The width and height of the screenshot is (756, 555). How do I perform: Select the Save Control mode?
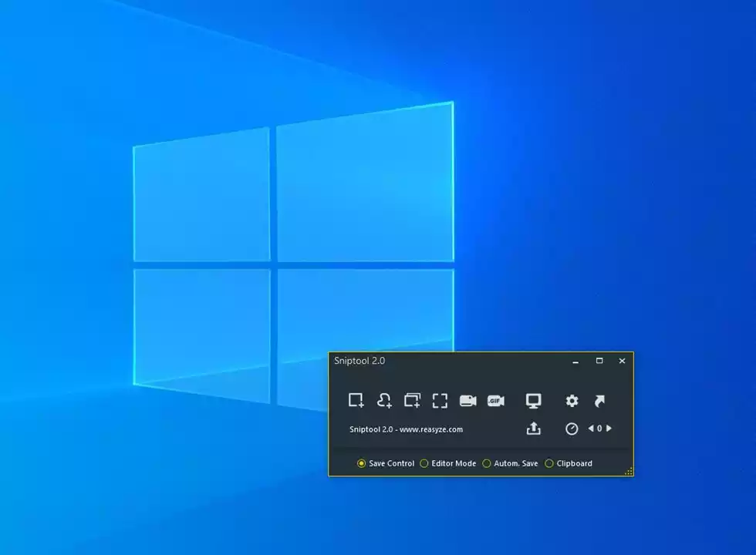pyautogui.click(x=362, y=463)
